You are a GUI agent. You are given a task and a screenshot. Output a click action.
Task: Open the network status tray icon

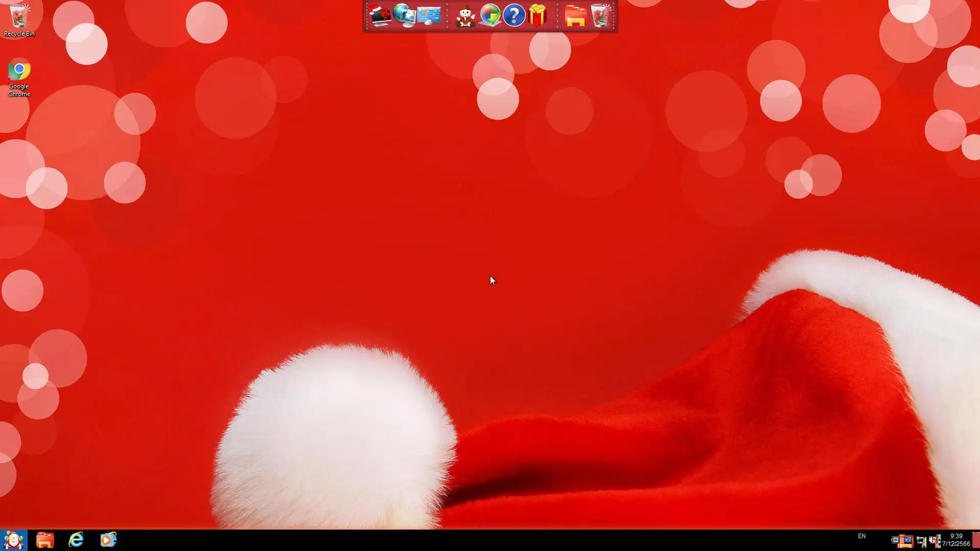pos(921,540)
